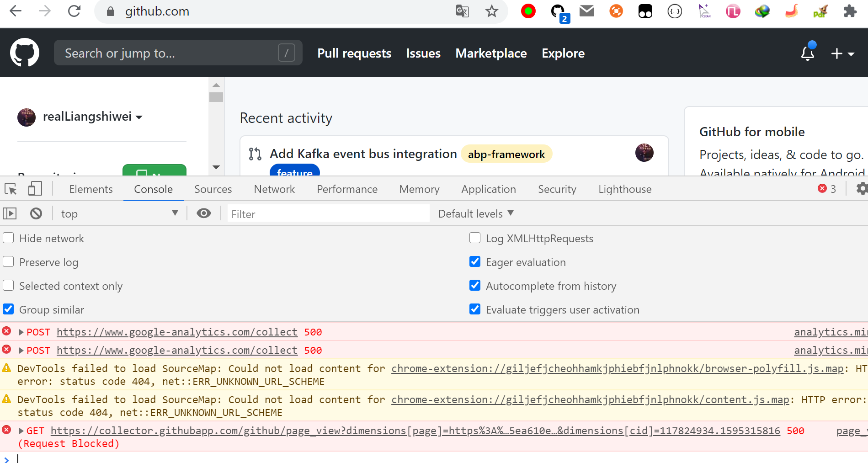868x463 pixels.
Task: Clear console using the ban icon
Action: 36,213
